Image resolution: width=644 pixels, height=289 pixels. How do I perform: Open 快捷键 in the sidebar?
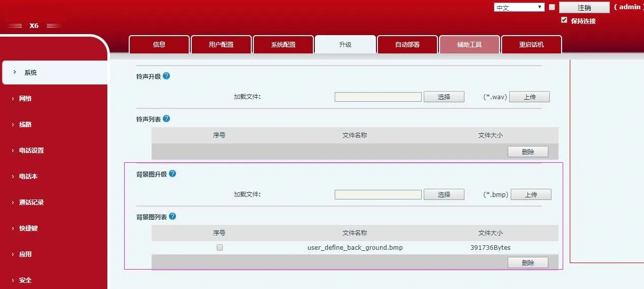click(x=28, y=228)
